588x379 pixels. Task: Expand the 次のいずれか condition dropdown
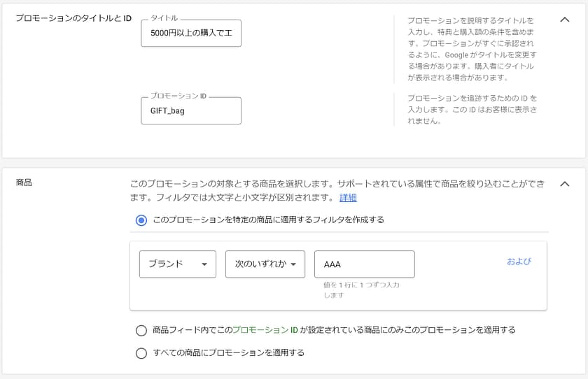coord(265,264)
